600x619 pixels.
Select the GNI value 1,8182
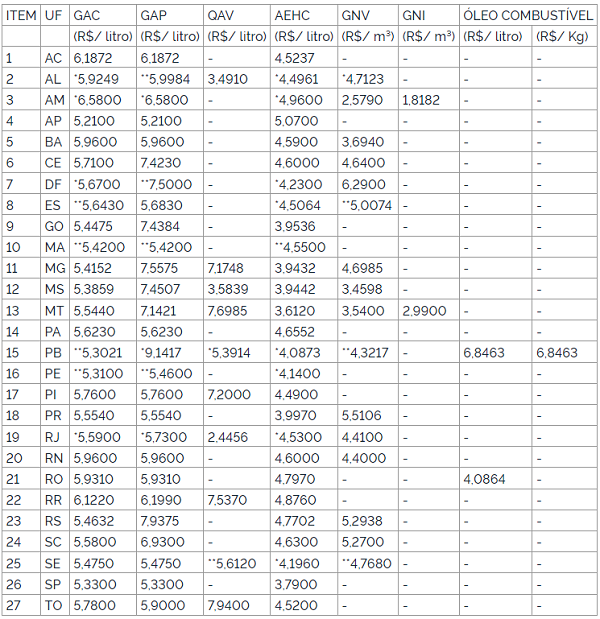pos(421,100)
